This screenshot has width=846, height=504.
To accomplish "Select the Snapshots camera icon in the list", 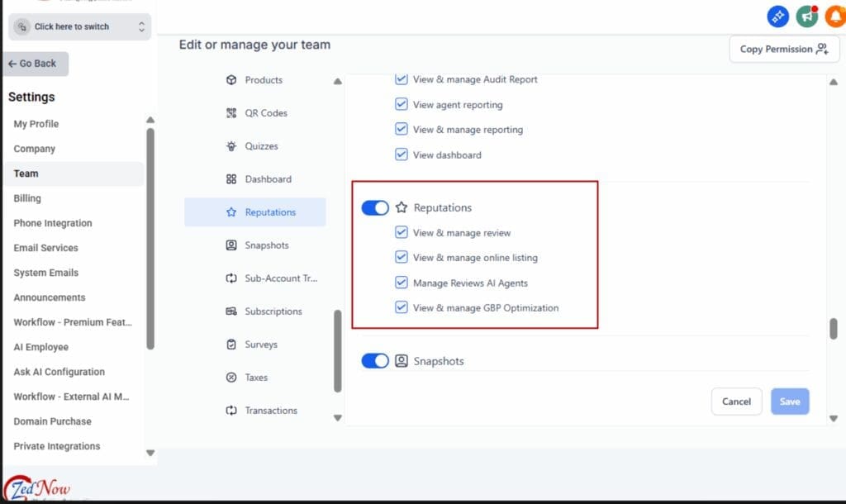I will click(x=232, y=245).
